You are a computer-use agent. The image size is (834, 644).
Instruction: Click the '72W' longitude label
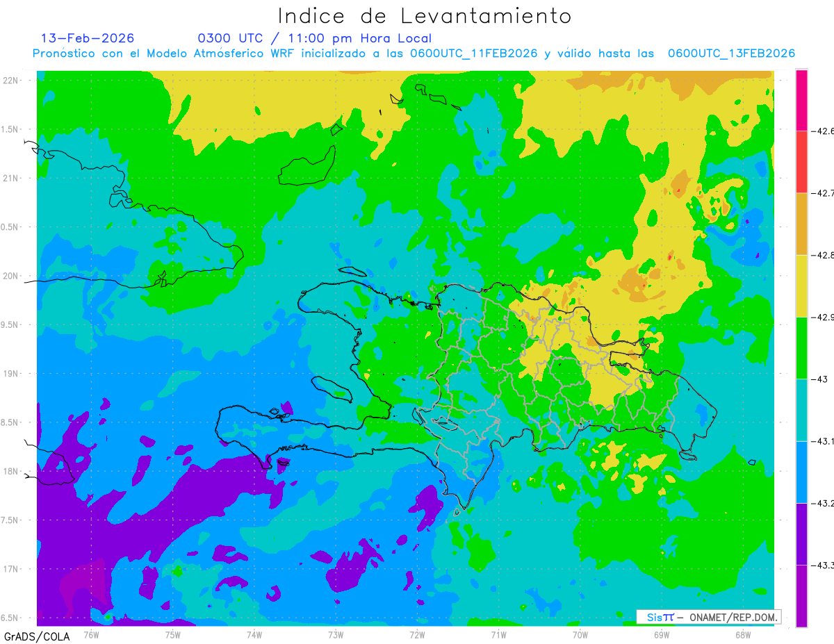point(417,634)
